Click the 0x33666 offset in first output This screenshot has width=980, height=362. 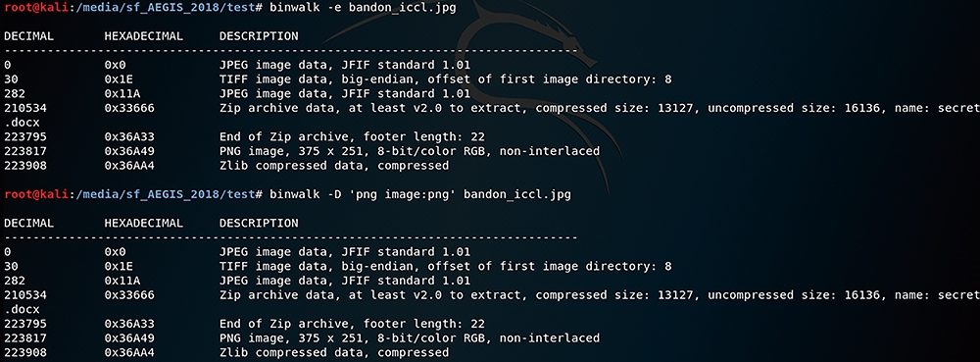[129, 108]
